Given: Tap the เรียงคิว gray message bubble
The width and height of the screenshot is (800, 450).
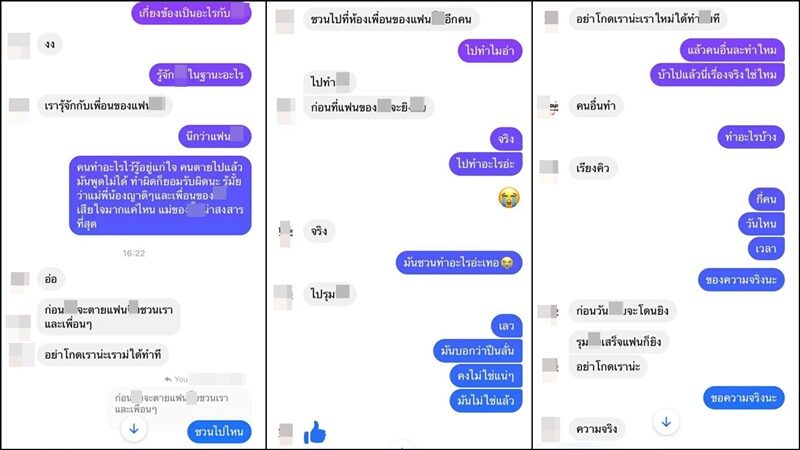Looking at the screenshot, I should [x=592, y=168].
